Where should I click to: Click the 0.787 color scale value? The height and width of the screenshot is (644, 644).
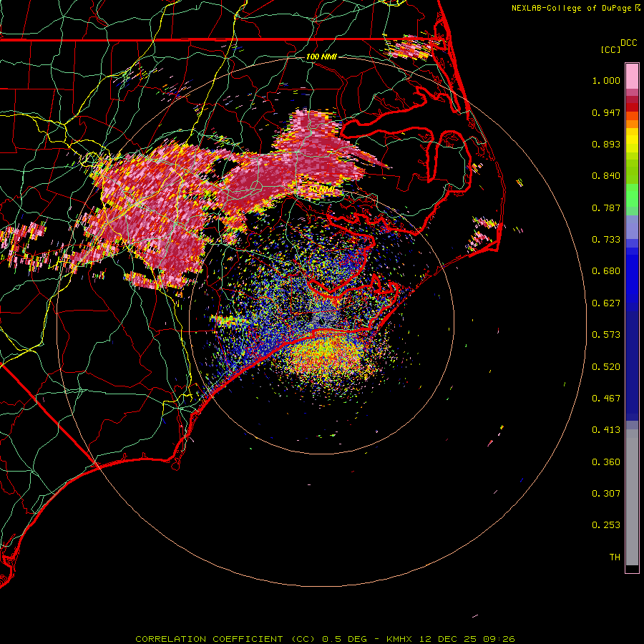coord(606,208)
